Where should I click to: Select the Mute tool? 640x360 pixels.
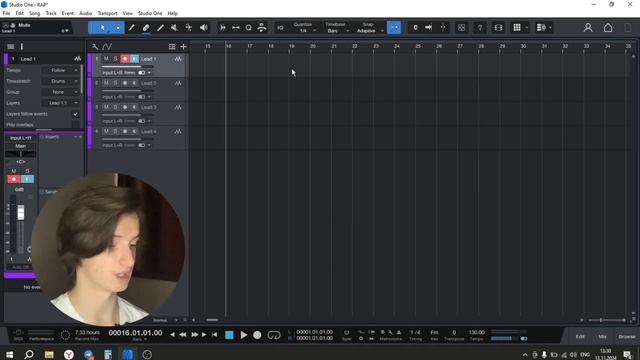(174, 28)
